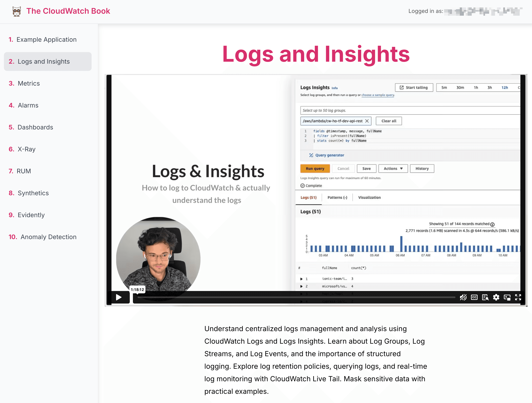This screenshot has width=532, height=403.
Task: Open the Synthetics chapter
Action: tap(48, 193)
